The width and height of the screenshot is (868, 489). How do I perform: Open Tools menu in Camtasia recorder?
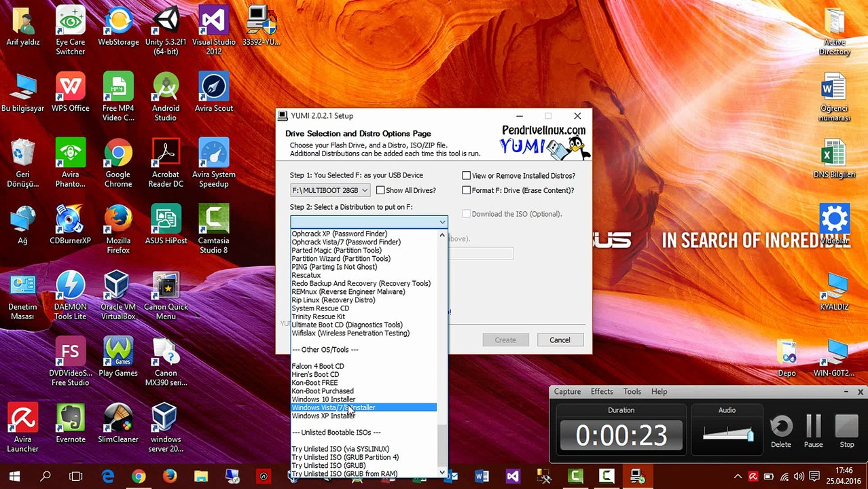pyautogui.click(x=632, y=392)
